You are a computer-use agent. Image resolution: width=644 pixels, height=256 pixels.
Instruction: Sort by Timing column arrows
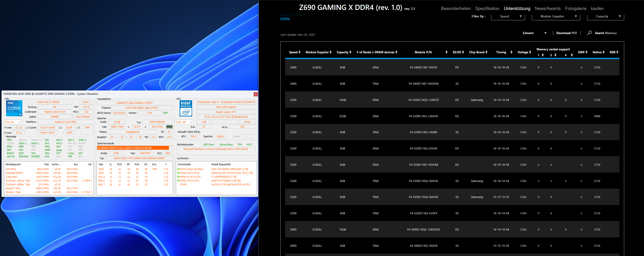[511, 52]
